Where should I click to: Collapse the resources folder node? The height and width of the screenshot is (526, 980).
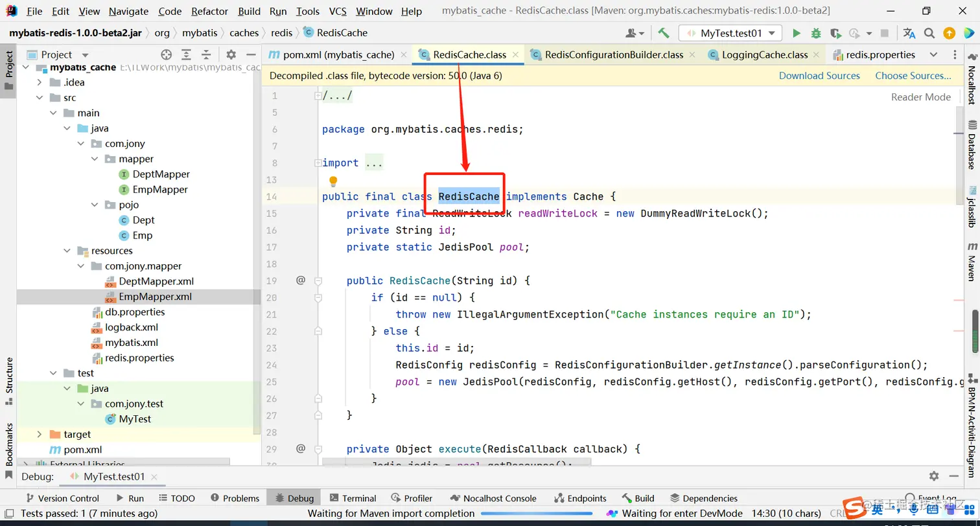click(x=67, y=251)
